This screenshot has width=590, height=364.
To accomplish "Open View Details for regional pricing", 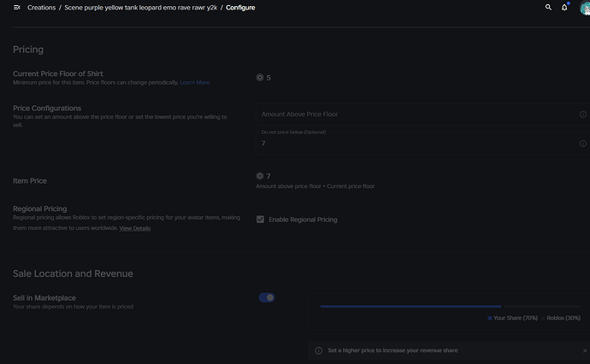I will [x=135, y=228].
